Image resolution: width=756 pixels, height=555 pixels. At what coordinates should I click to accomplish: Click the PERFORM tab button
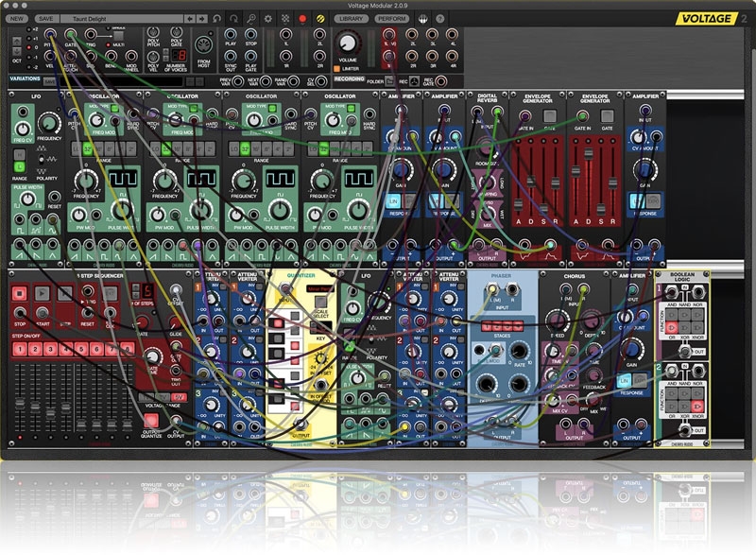pos(391,19)
